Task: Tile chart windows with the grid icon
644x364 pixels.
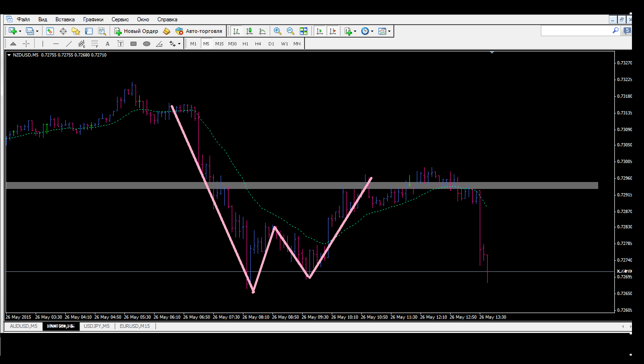Action: [303, 31]
